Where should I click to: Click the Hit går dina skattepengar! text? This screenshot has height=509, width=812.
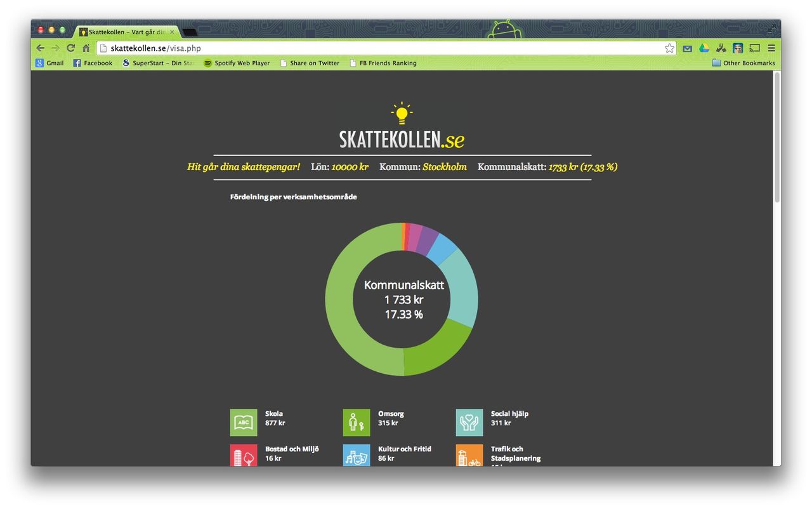tap(244, 167)
